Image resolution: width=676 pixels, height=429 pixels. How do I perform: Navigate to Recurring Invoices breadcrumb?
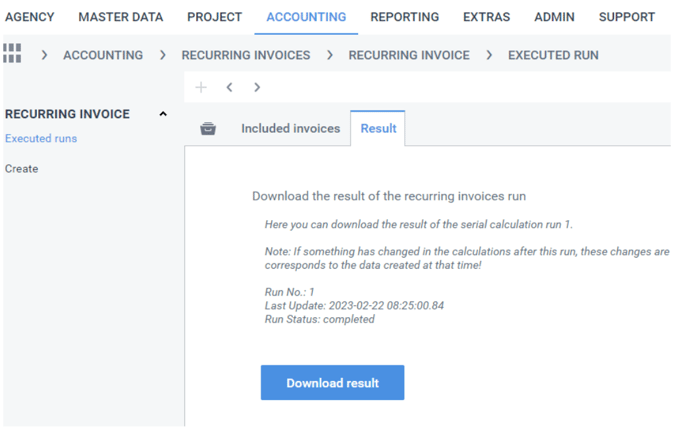tap(245, 55)
